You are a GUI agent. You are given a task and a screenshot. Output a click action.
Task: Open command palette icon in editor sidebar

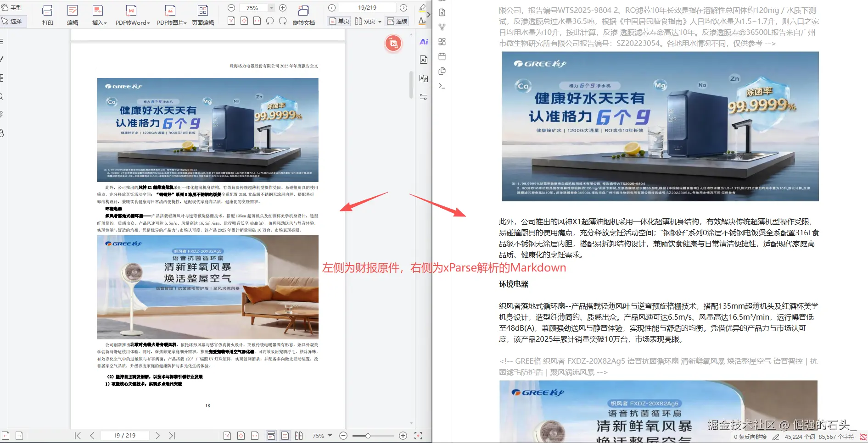point(442,86)
